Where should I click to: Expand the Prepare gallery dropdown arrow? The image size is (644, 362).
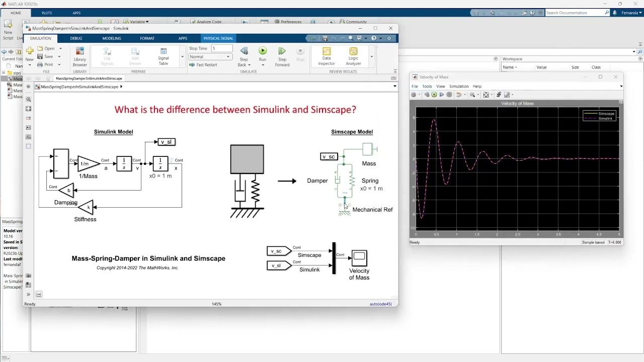tap(182, 57)
